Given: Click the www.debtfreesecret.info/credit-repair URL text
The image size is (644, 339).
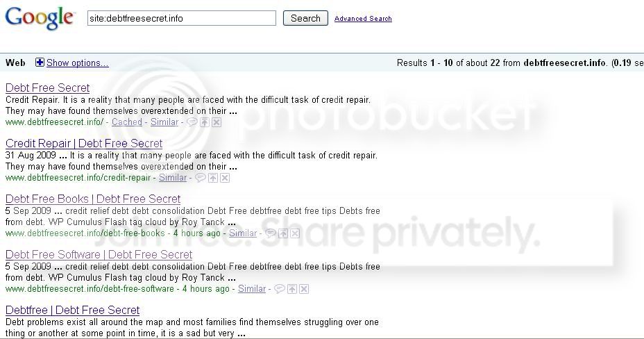Looking at the screenshot, I should coord(78,178).
